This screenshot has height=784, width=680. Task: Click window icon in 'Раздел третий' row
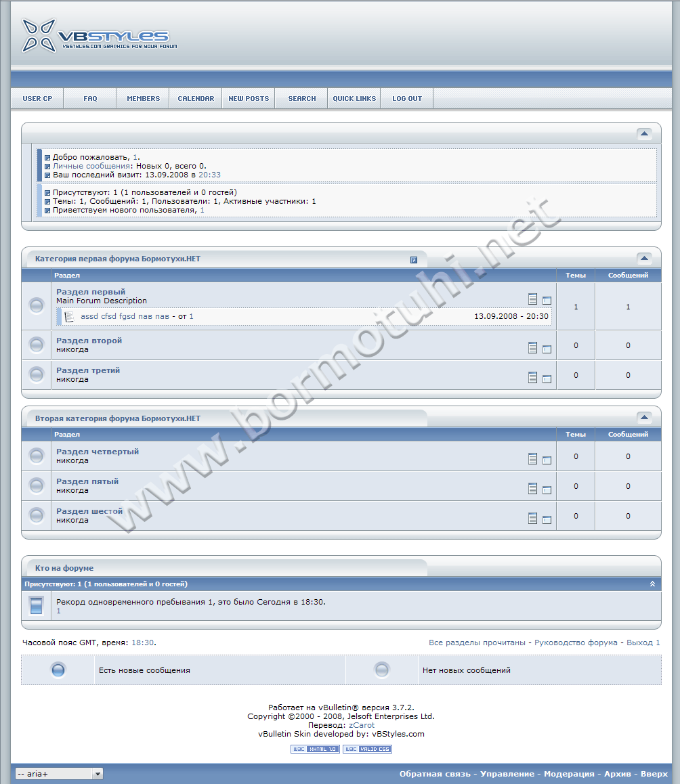547,379
